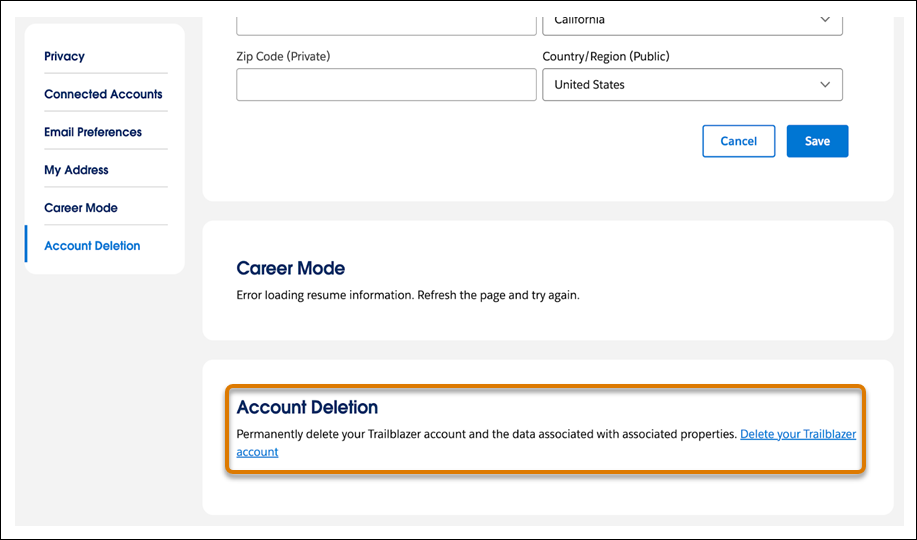Click the Zip Code input field
This screenshot has height=540, width=917.
point(386,84)
